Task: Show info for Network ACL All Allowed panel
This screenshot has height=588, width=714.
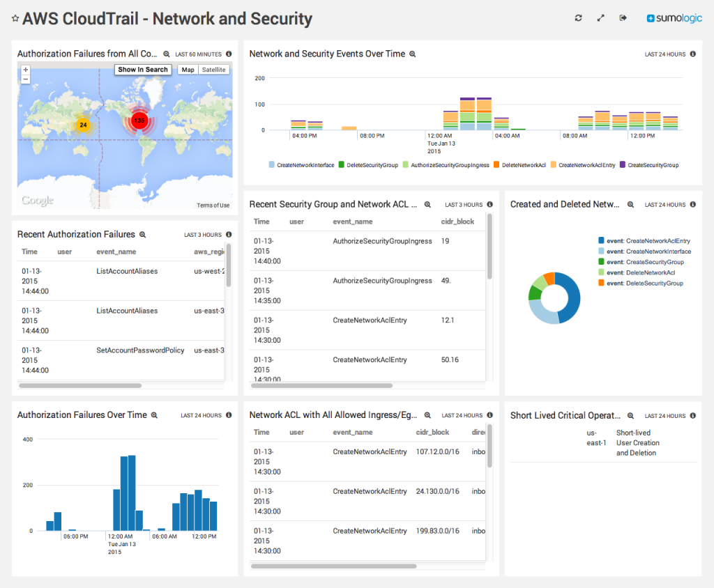Action: coord(489,415)
